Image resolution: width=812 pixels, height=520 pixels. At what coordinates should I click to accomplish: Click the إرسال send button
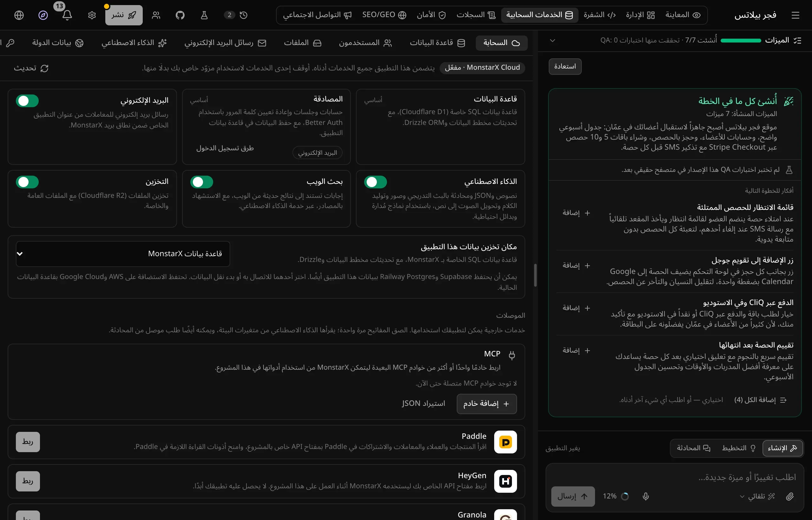click(x=573, y=496)
